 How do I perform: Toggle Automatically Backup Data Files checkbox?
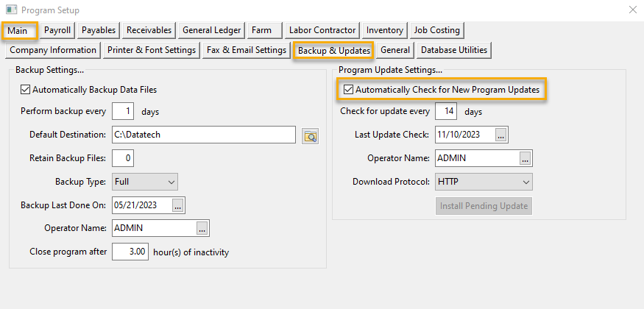pos(26,90)
